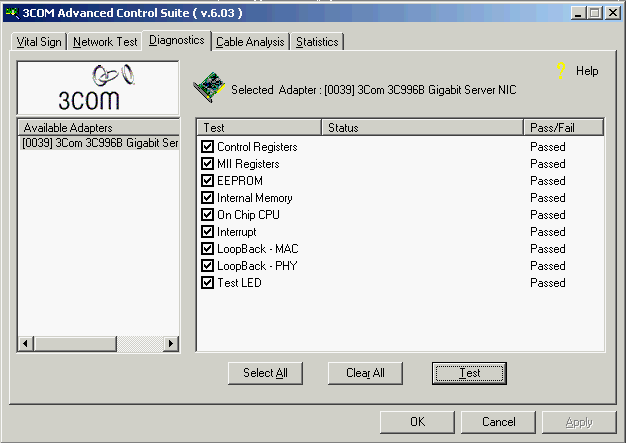Click the Passed result for EEPROM
Viewport: 626px width, 443px height.
[547, 181]
